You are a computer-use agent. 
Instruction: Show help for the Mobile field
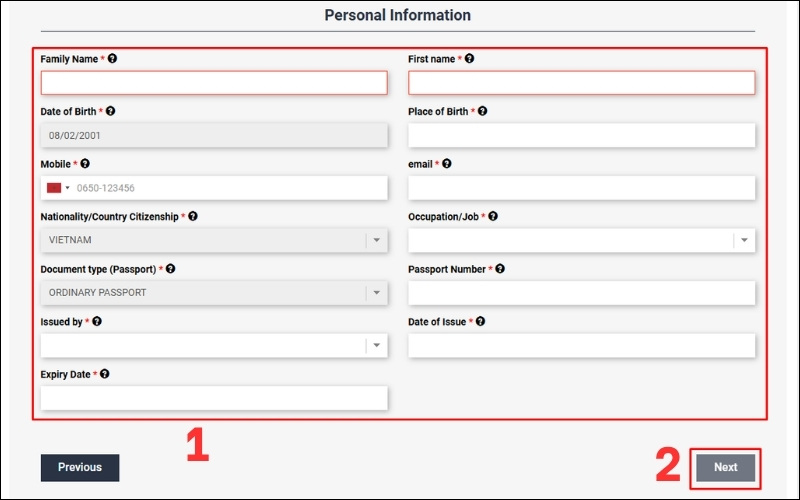click(x=85, y=164)
